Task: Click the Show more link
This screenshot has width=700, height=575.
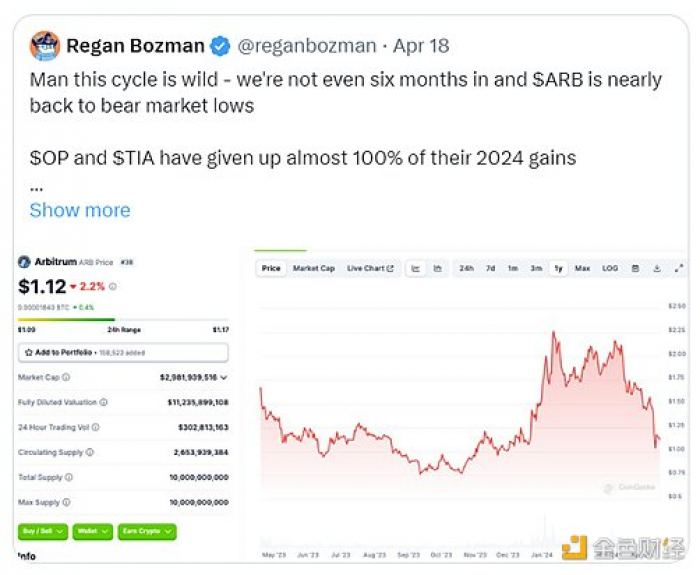Action: (x=80, y=210)
